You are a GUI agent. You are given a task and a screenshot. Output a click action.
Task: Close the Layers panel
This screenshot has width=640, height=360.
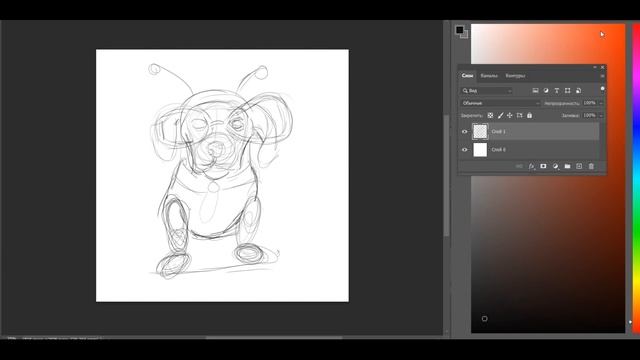coord(602,67)
